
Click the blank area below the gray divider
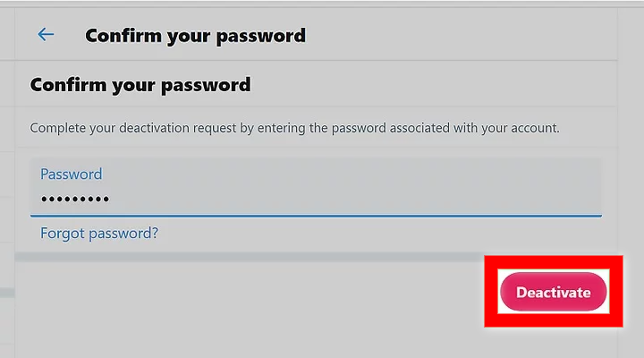249,310
